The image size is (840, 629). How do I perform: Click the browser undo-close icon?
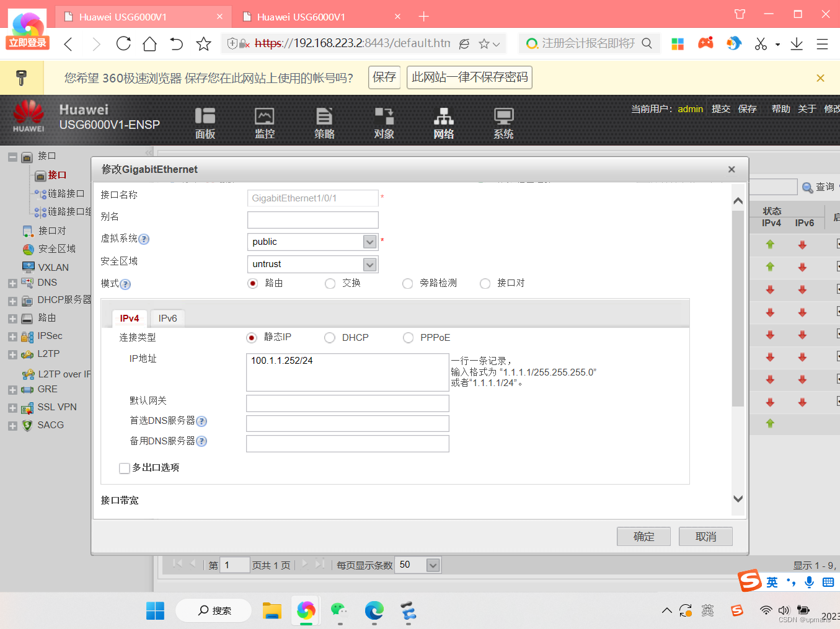(x=177, y=43)
